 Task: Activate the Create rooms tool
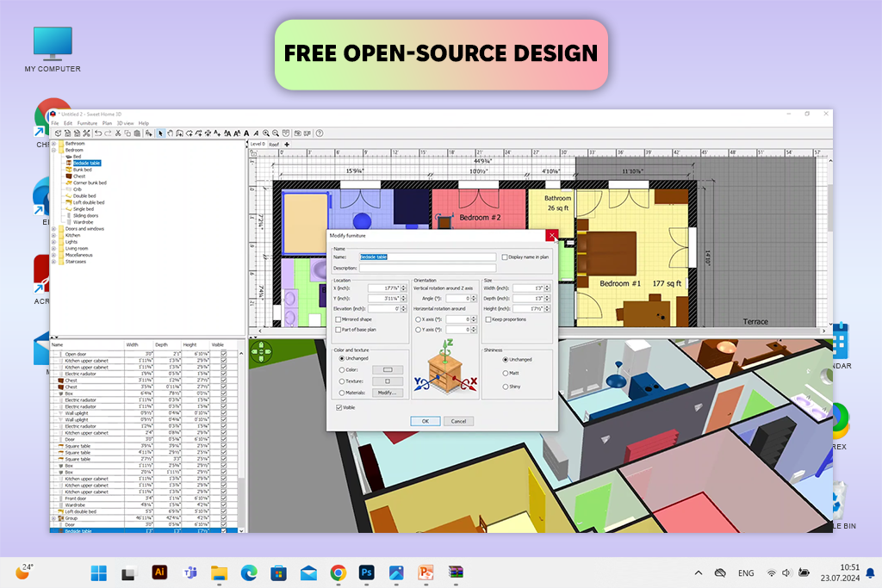(x=189, y=133)
